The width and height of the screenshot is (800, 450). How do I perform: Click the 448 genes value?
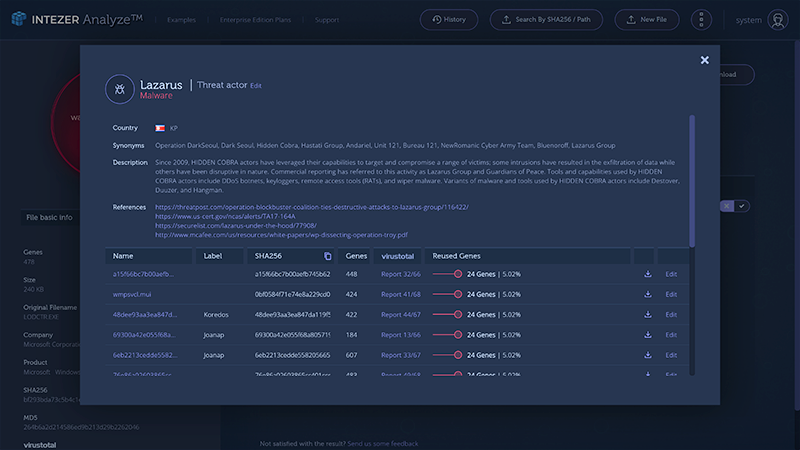(351, 274)
